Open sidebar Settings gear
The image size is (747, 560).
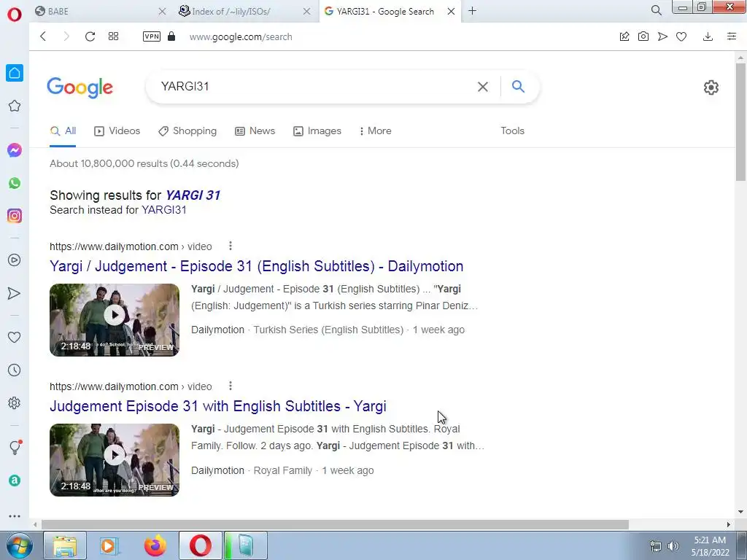click(15, 402)
